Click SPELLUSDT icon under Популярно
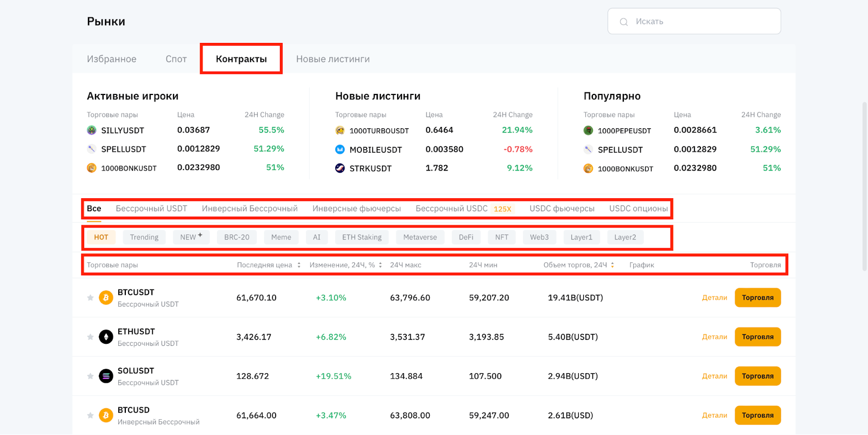This screenshot has width=868, height=435. pyautogui.click(x=589, y=149)
